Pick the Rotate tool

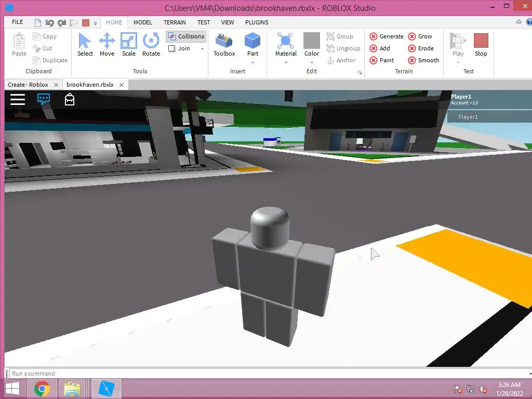(151, 44)
